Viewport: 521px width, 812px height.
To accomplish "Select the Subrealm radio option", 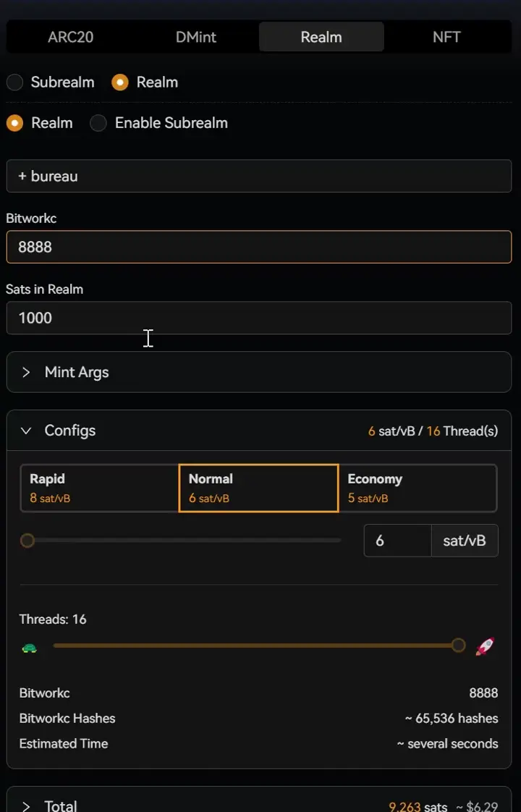I will pos(15,83).
